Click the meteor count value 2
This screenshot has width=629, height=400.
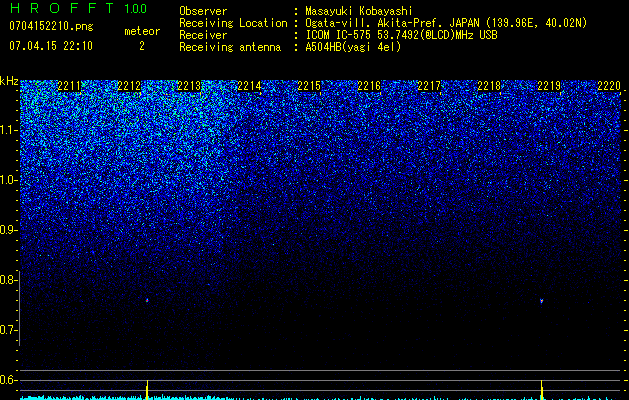142,46
